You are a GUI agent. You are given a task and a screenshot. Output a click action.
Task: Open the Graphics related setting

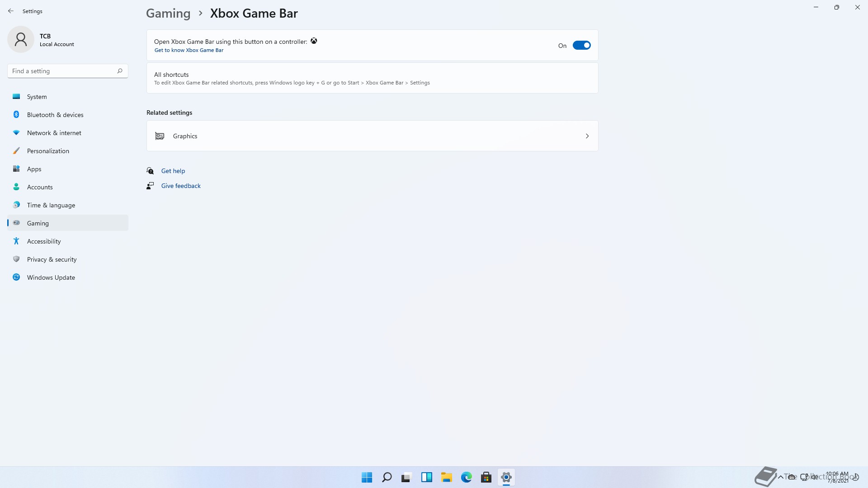(x=372, y=136)
